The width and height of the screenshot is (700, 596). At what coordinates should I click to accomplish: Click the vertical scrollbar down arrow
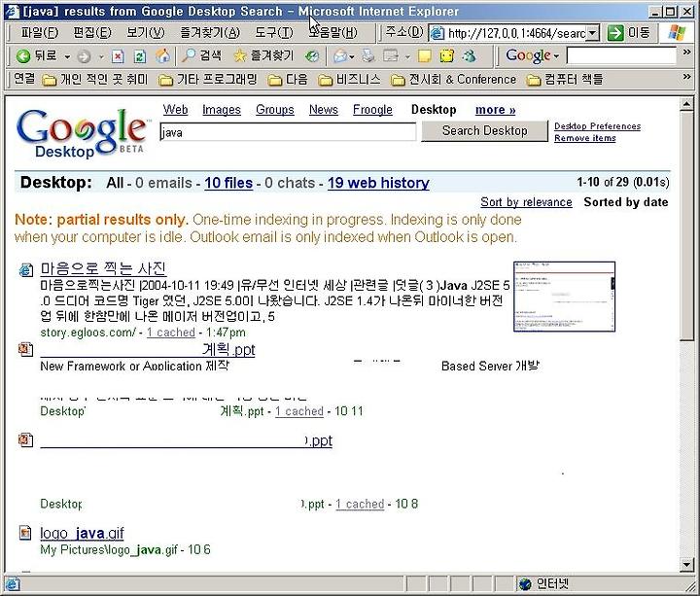686,564
